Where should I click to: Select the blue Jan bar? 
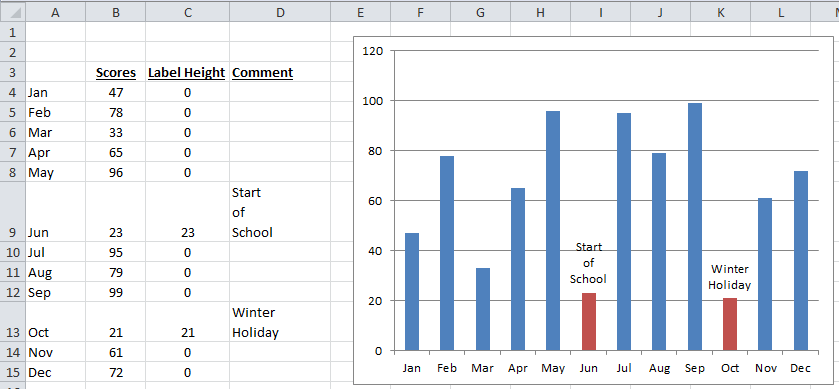click(412, 292)
